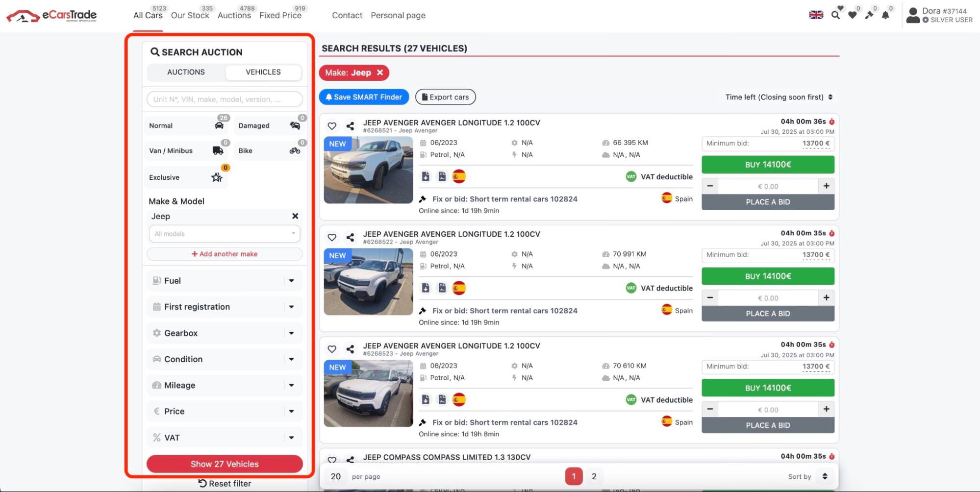Expand the Gearbox filter
This screenshot has width=980, height=492.
click(x=225, y=333)
